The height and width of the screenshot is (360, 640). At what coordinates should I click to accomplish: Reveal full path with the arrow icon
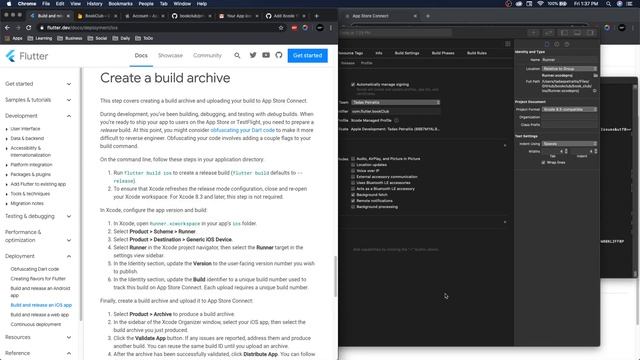[x=594, y=91]
